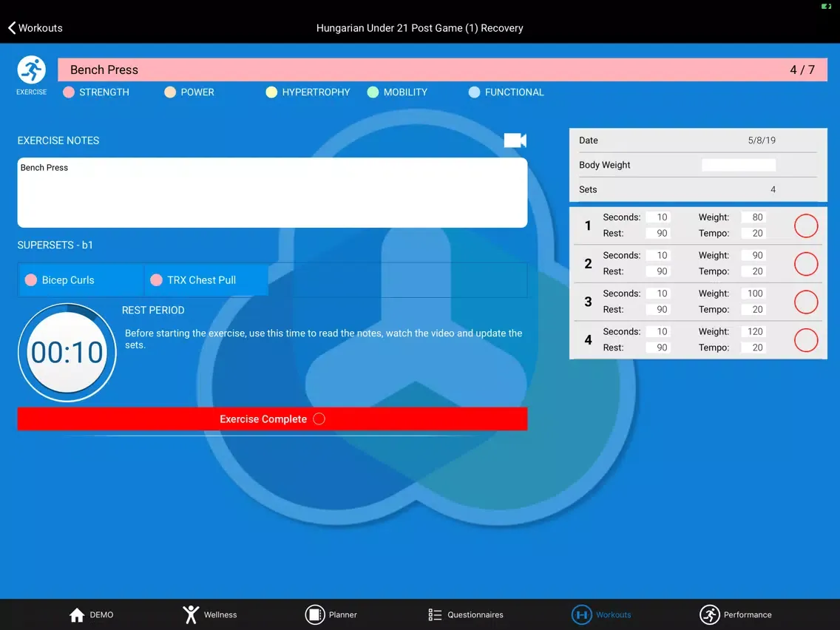Edit set 2 Tempo value

[x=753, y=271]
